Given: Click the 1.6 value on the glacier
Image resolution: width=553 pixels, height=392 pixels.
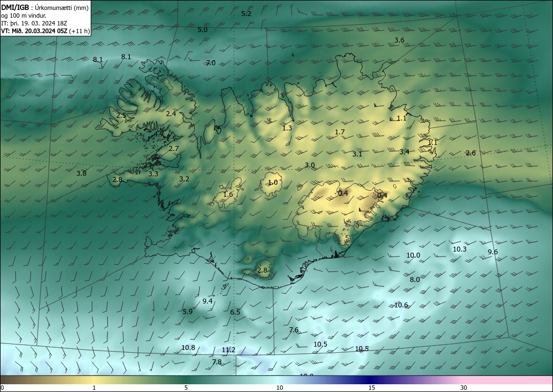Looking at the screenshot, I should (x=228, y=194).
